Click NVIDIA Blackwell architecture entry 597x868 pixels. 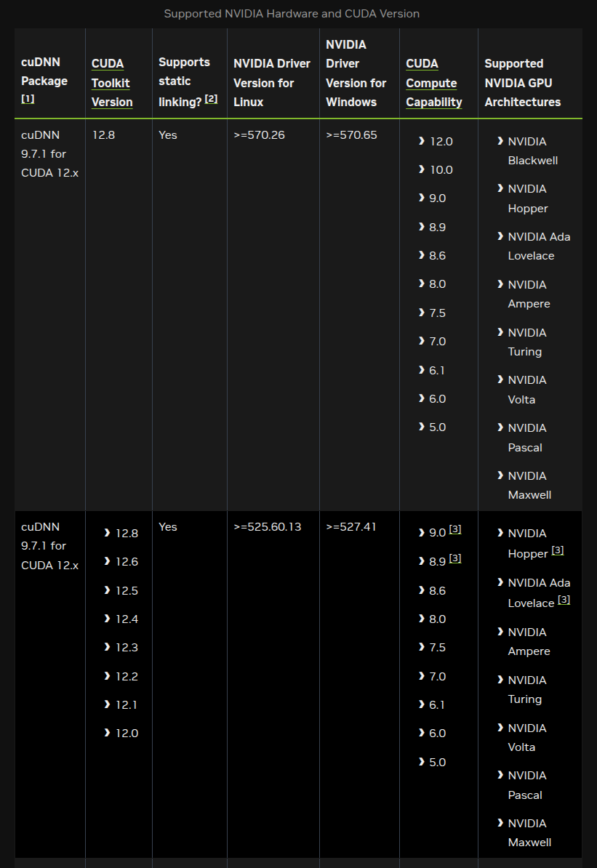point(533,151)
